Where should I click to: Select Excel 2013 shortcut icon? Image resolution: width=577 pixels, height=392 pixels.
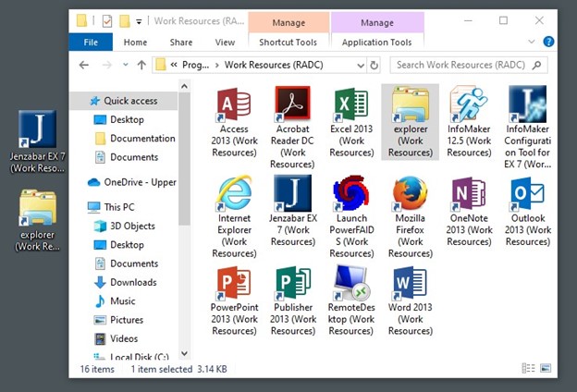[351, 121]
